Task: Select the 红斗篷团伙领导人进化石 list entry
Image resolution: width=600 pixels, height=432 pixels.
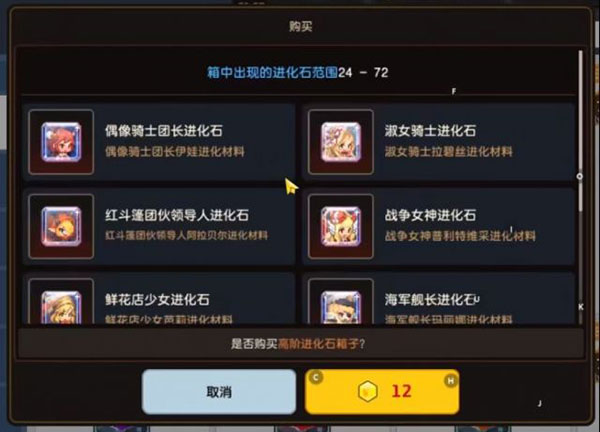Action: click(x=159, y=227)
